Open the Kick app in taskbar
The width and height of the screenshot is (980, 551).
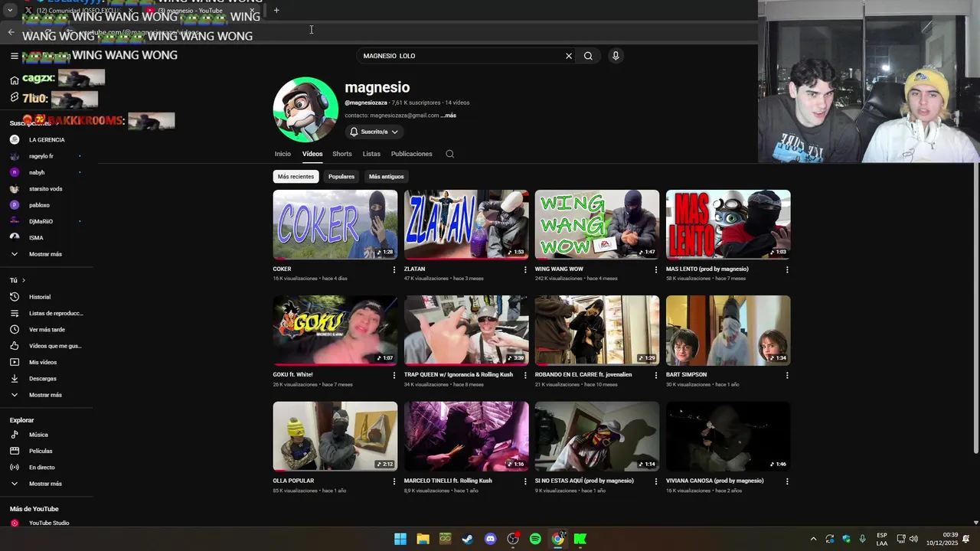tap(580, 539)
